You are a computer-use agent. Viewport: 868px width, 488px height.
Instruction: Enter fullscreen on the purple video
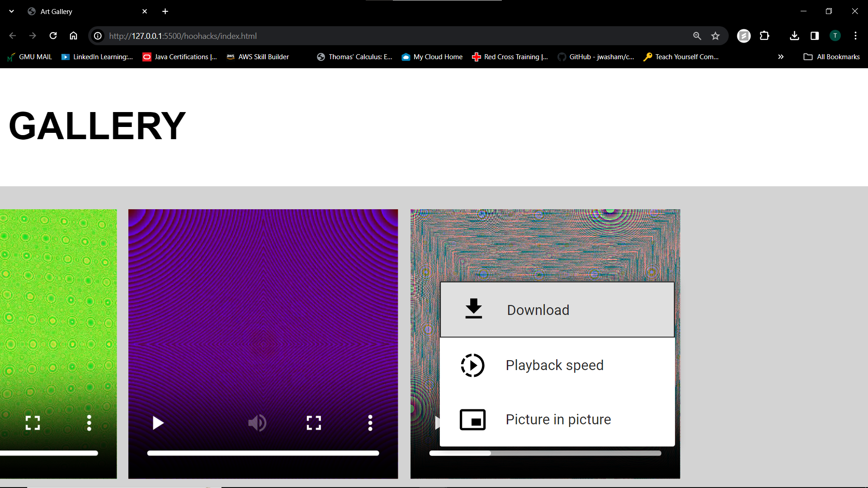point(314,423)
